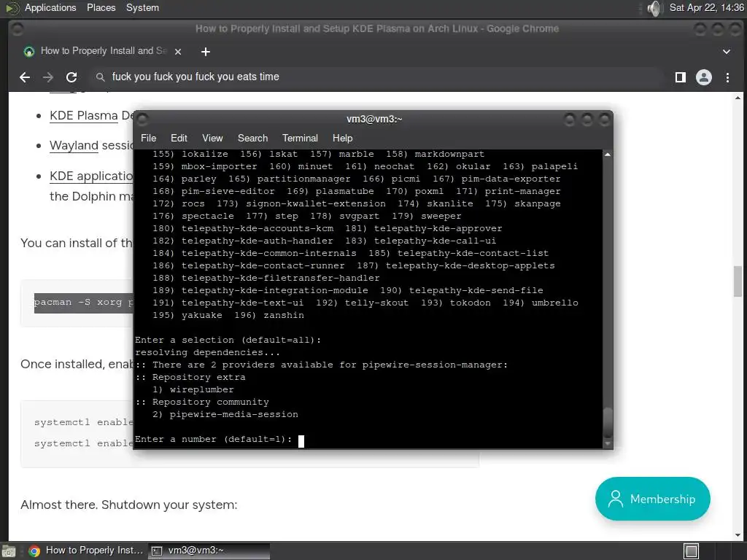The height and width of the screenshot is (560, 747).
Task: Open the KDE applications link
Action: coord(91,176)
